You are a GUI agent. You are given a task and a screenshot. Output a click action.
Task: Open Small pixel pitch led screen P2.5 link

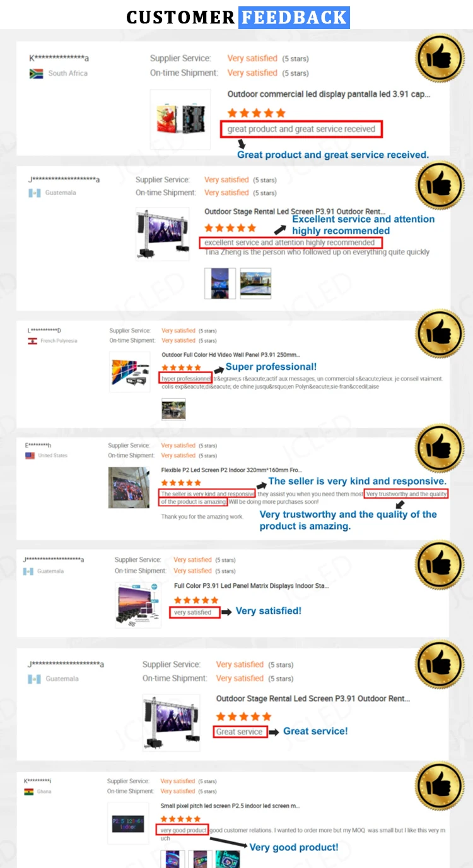pos(230,806)
